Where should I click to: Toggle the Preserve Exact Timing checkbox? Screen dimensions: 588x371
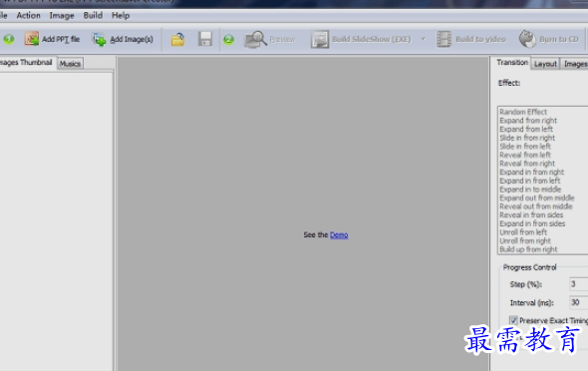[x=513, y=320]
